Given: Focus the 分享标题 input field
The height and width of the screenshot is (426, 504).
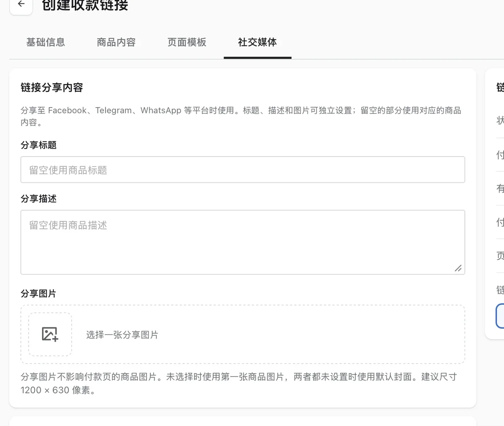Looking at the screenshot, I should pos(243,170).
